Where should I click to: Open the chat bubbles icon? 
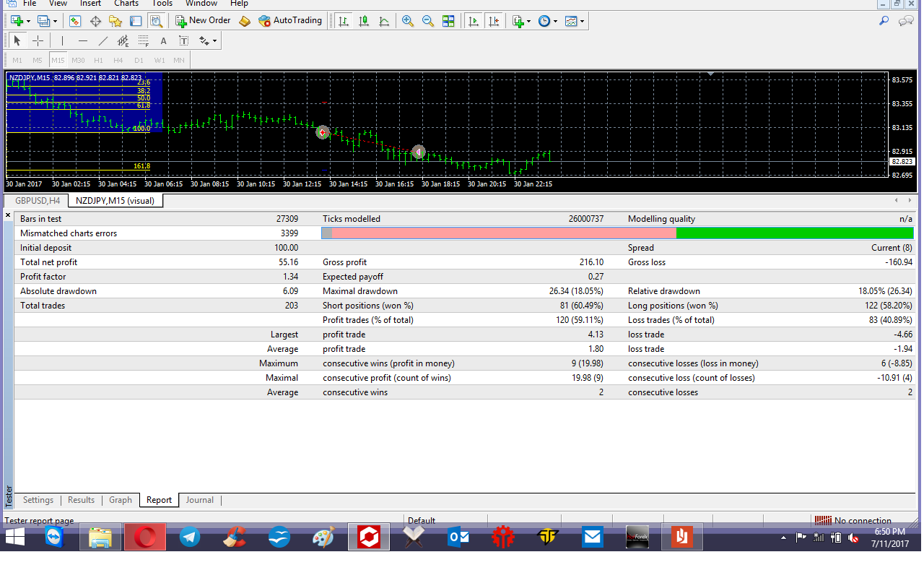pos(906,21)
